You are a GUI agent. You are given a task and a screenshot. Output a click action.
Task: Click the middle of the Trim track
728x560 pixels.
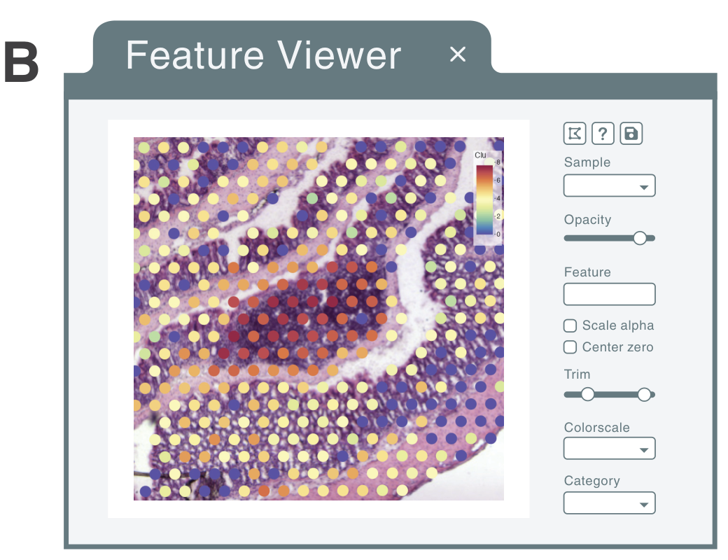point(616,395)
